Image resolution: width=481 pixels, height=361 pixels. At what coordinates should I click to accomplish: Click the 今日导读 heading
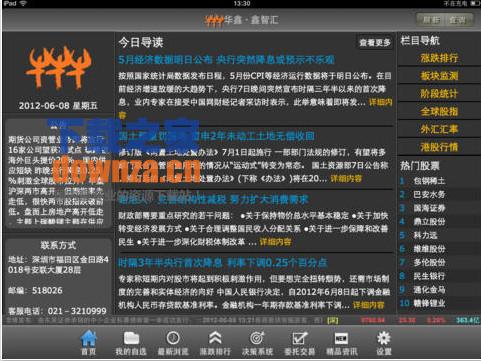(x=141, y=42)
